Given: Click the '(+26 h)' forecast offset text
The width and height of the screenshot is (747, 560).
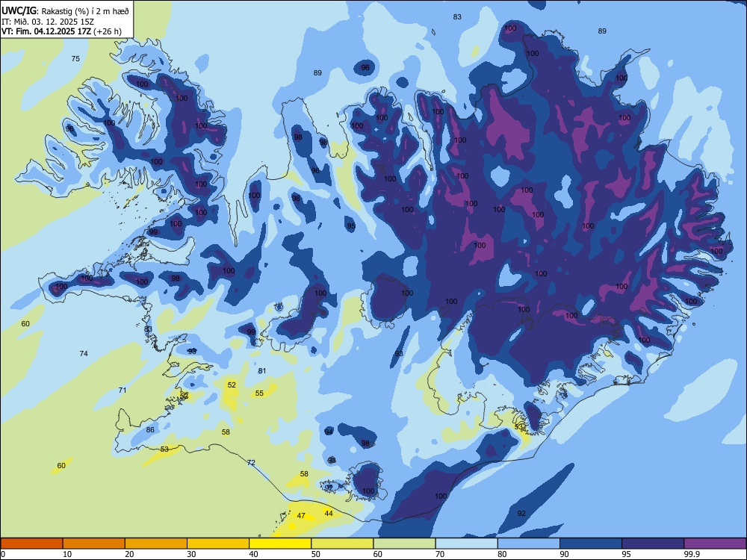Looking at the screenshot, I should click(x=108, y=31).
